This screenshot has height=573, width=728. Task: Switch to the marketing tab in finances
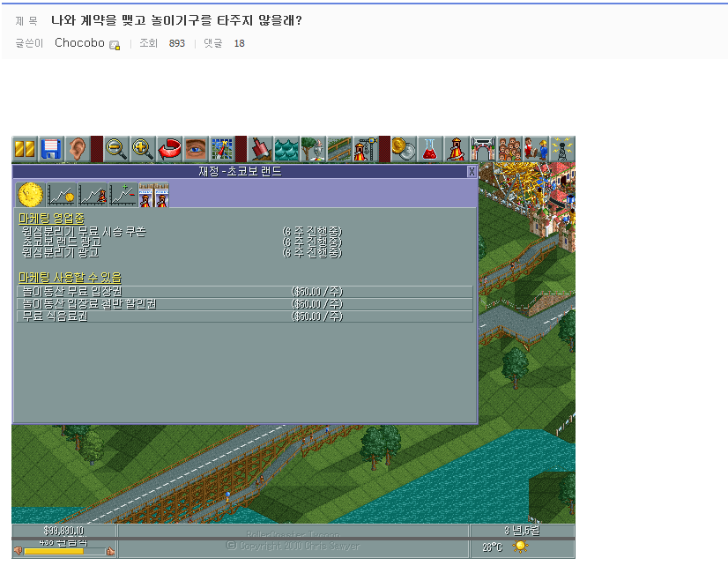tap(153, 195)
